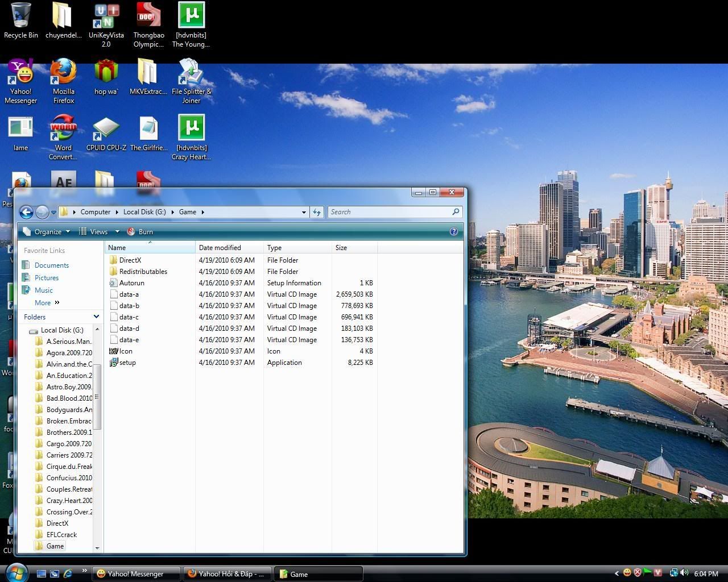Sort by Size column header

click(354, 248)
